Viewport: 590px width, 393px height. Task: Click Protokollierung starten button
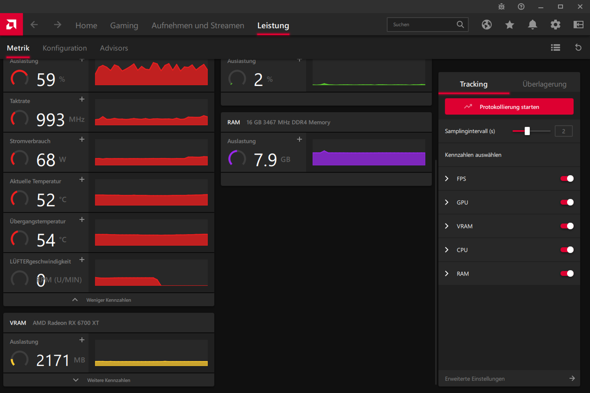(509, 107)
